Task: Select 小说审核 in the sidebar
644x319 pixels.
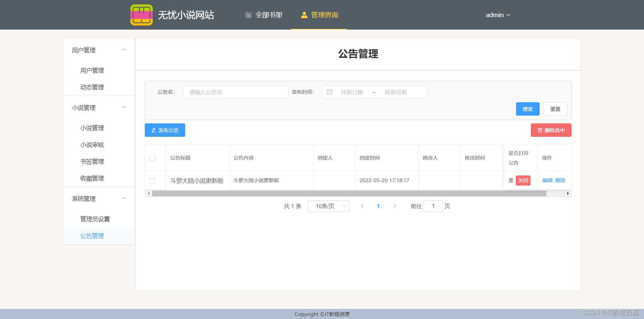Action: (99, 145)
